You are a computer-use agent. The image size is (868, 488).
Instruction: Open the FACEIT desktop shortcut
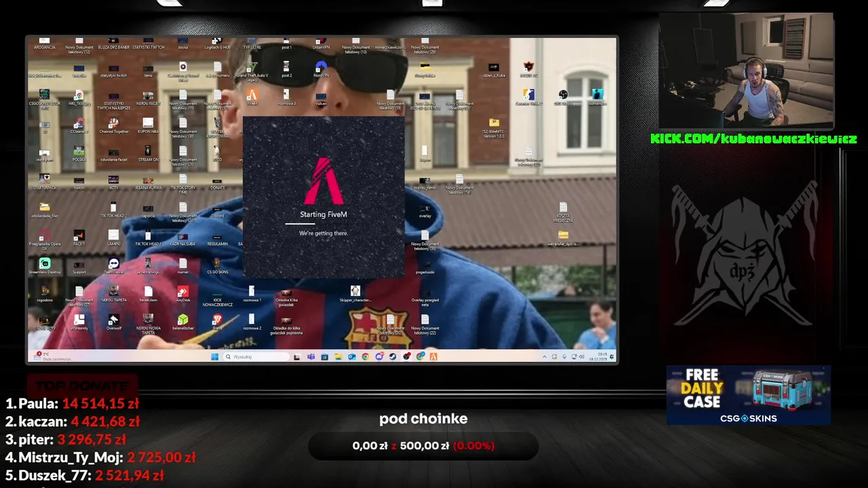[x=79, y=238]
